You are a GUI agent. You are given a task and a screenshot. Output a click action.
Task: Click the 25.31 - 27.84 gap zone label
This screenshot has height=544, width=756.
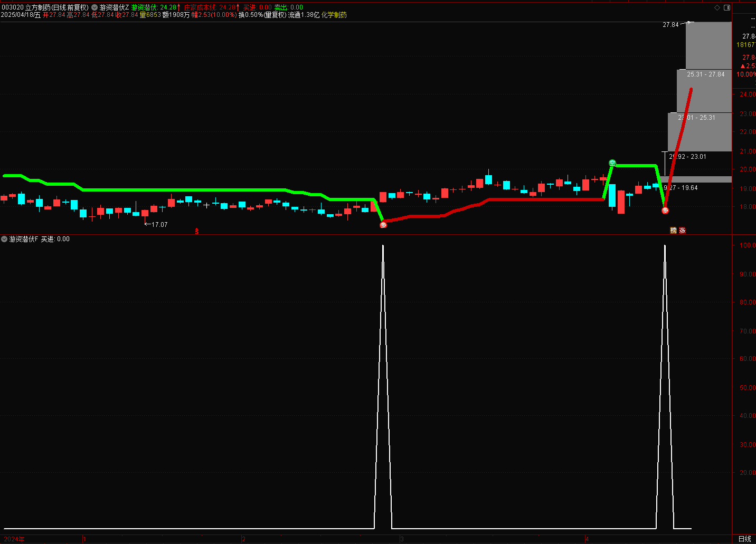pos(706,74)
